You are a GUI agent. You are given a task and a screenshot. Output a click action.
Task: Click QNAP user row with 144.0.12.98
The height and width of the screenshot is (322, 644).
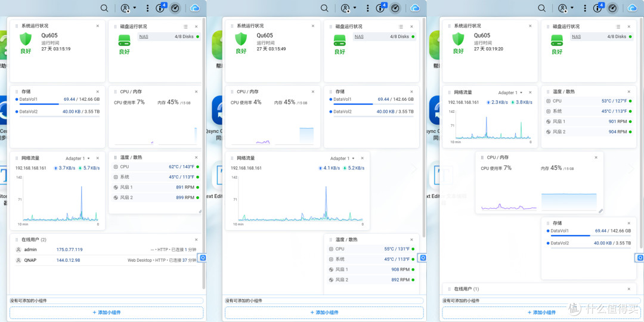click(x=106, y=260)
